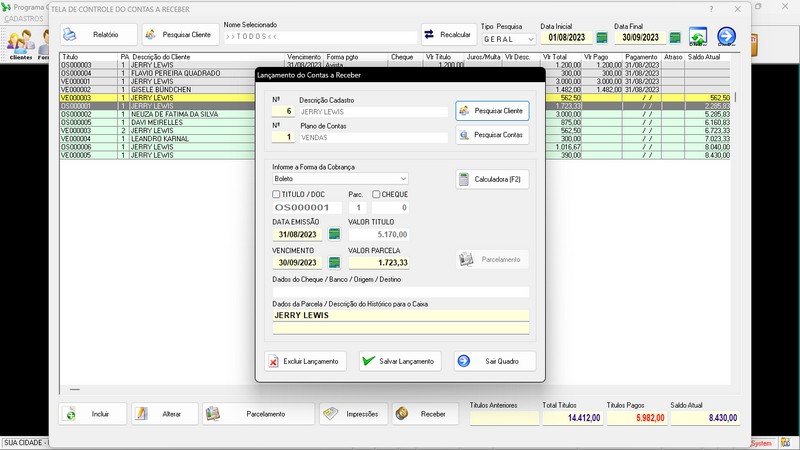The width and height of the screenshot is (800, 450).
Task: Click Salvar Lançamento green checkmark button
Action: point(399,361)
